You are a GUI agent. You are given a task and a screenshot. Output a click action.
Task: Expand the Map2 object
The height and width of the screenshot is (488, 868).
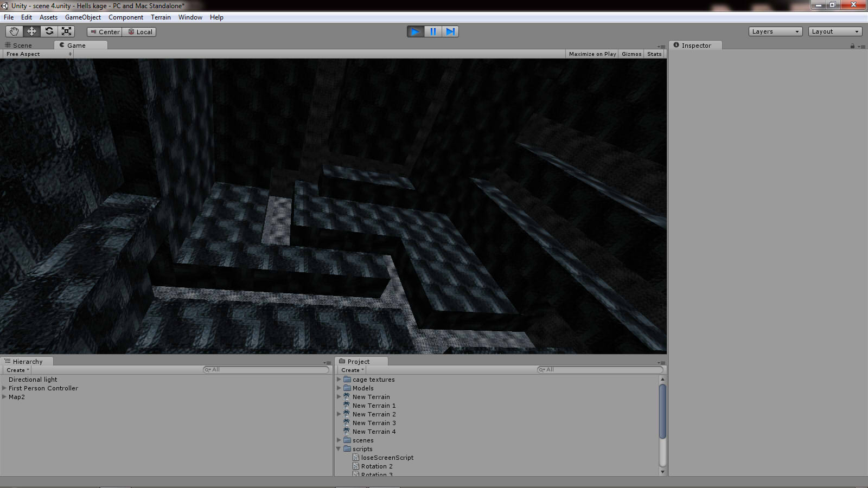click(x=4, y=397)
